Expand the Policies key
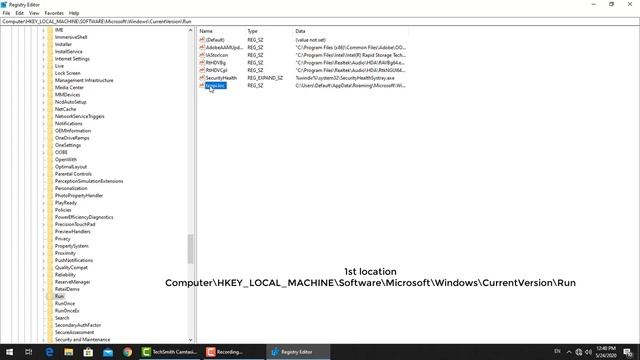 (x=43, y=210)
